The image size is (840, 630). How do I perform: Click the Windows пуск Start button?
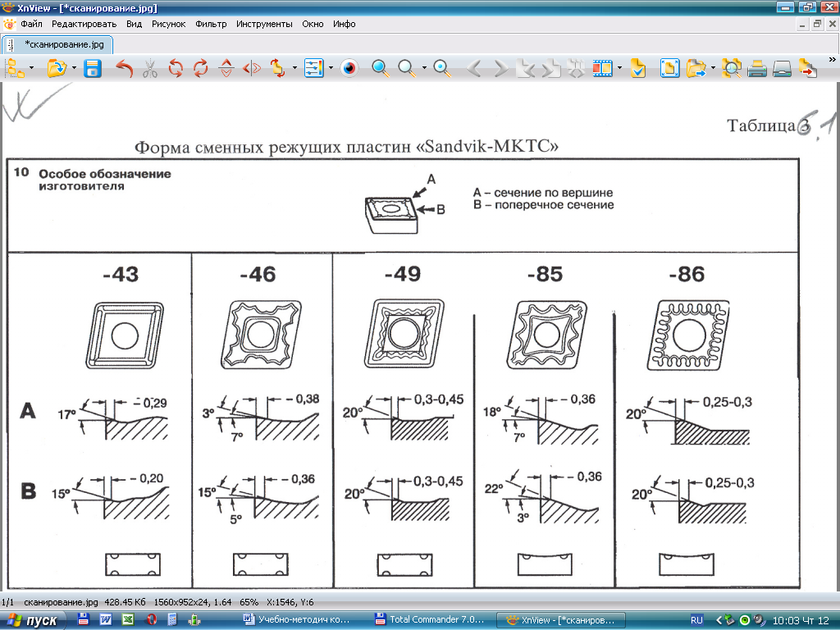tap(32, 620)
